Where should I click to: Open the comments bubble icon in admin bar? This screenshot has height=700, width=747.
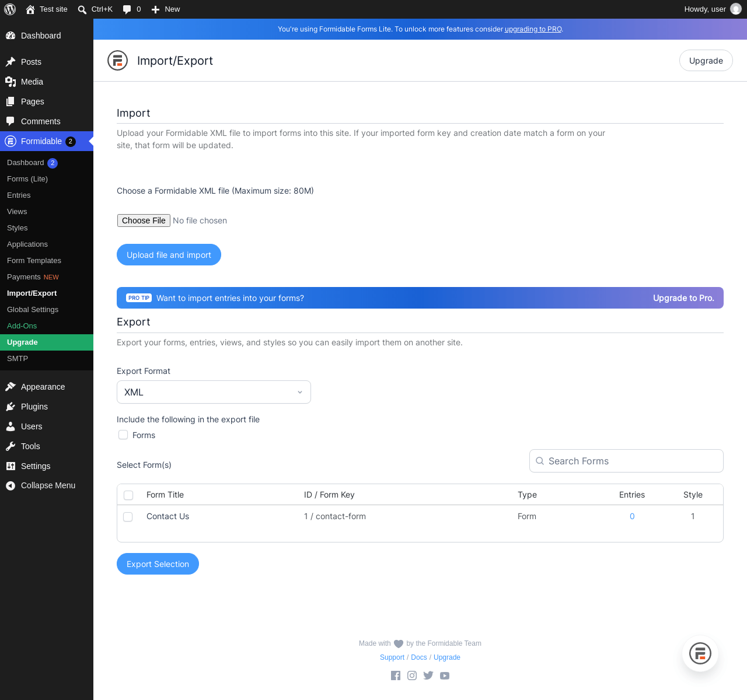coord(127,9)
